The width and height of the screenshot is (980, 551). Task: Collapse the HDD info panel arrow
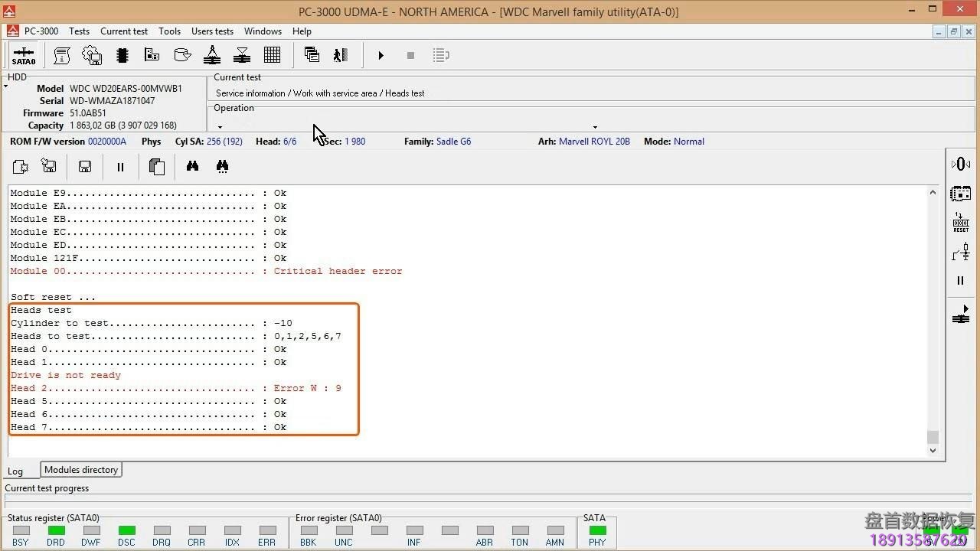(6, 86)
